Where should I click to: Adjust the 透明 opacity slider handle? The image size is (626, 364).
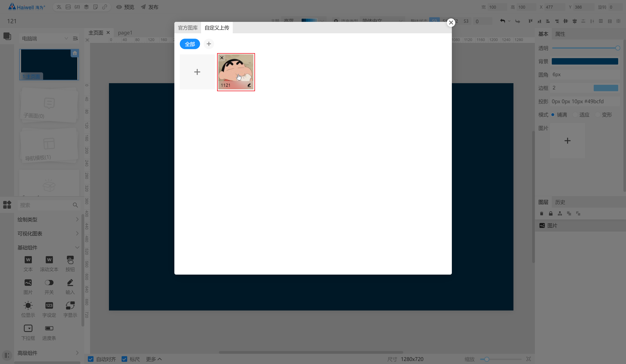(618, 48)
